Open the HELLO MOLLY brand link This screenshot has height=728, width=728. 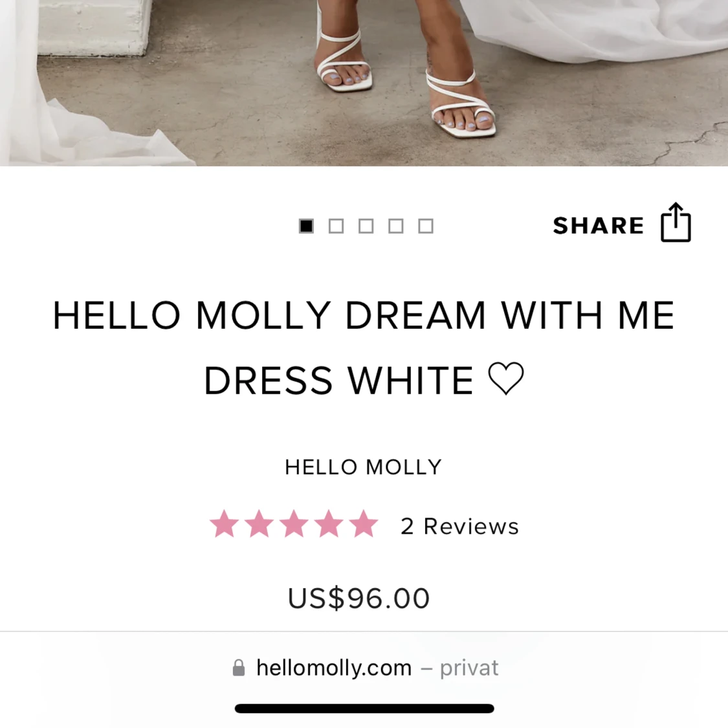363,467
